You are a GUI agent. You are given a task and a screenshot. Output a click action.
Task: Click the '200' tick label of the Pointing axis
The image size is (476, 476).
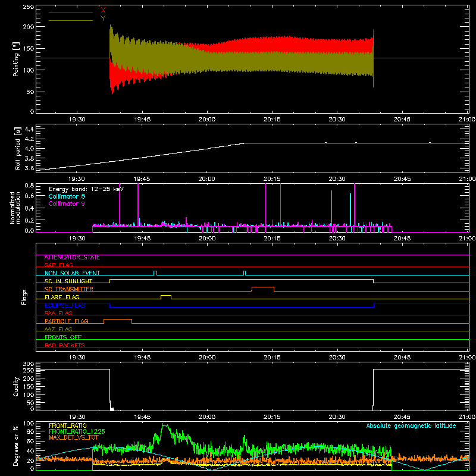(28, 27)
